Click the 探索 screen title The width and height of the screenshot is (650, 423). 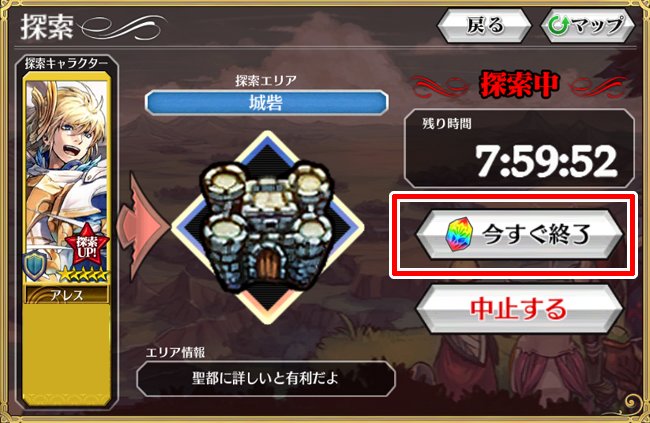47,27
